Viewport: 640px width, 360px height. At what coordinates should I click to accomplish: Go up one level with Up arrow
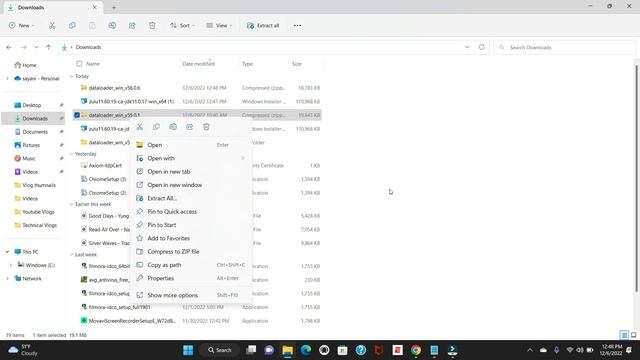pyautogui.click(x=49, y=47)
